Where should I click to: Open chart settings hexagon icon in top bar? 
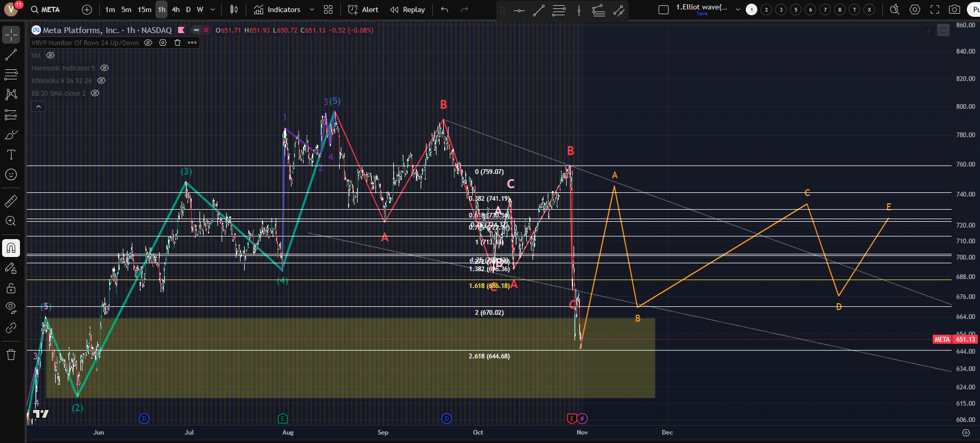click(x=915, y=9)
